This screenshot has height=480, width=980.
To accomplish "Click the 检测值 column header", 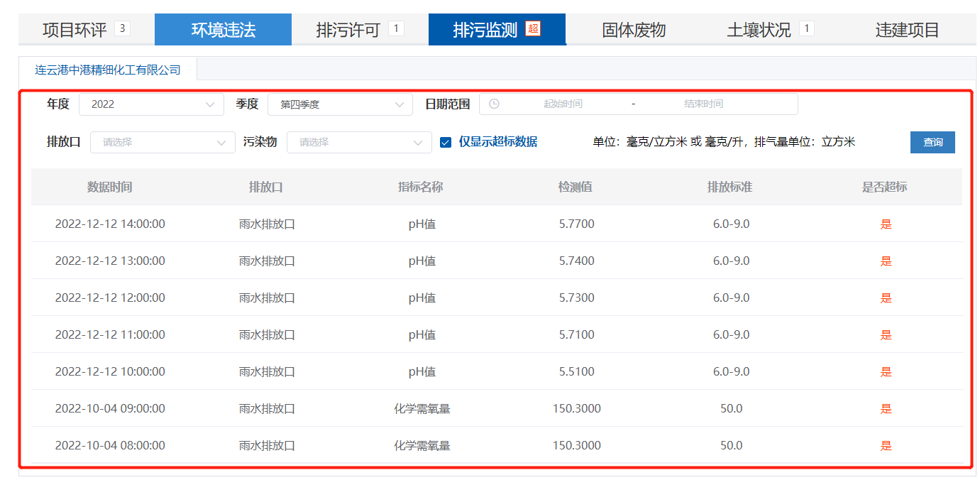I will coord(576,187).
